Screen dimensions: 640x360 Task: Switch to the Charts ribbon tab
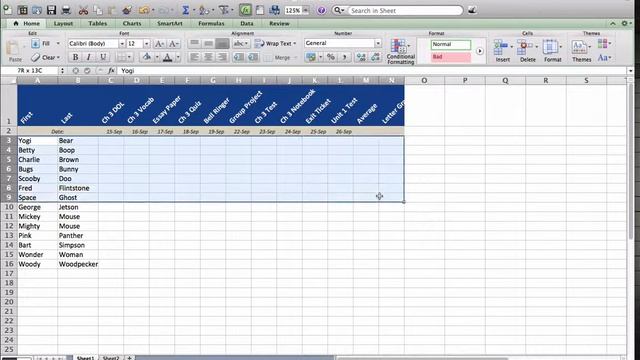(x=132, y=24)
